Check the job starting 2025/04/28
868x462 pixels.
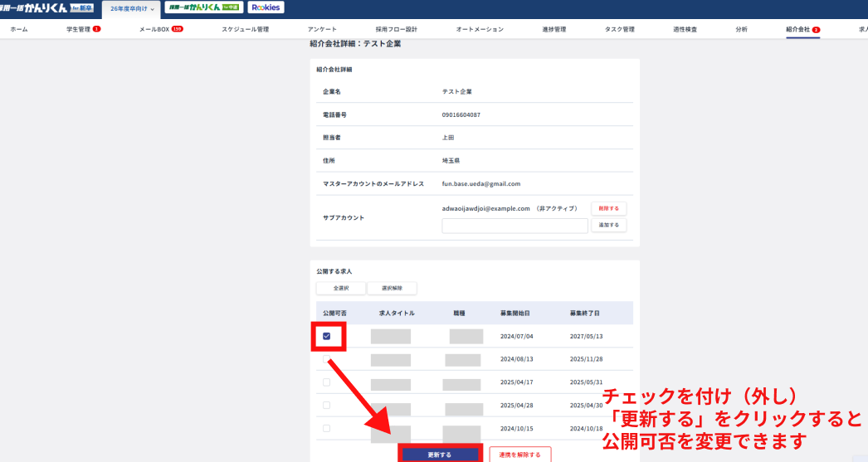326,405
